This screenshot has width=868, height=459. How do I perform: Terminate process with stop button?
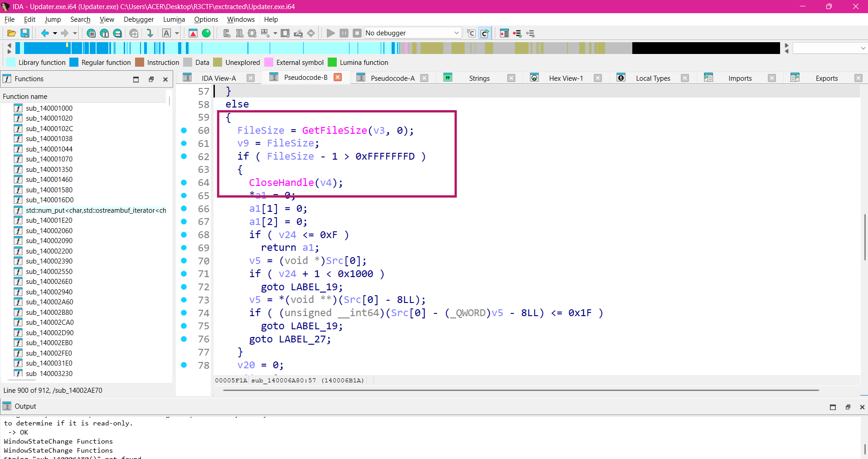[x=357, y=33]
